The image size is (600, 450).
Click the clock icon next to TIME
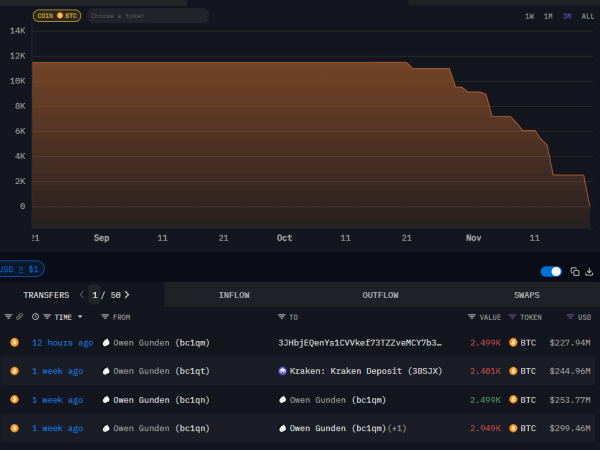coord(35,317)
